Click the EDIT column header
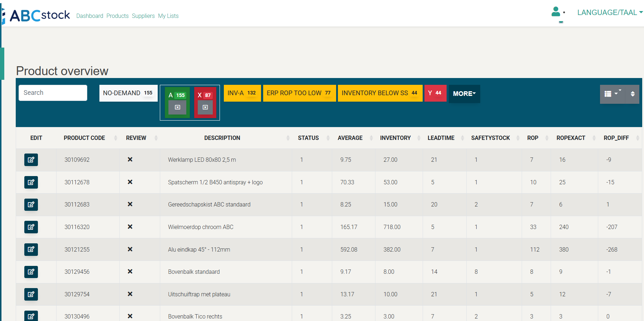This screenshot has width=644, height=321. pyautogui.click(x=36, y=138)
